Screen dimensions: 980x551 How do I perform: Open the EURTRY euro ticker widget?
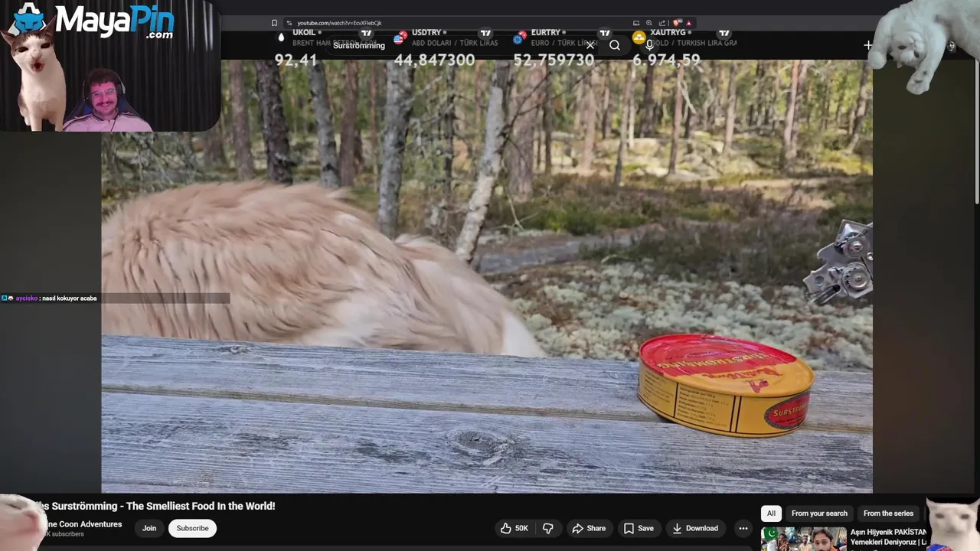[565, 47]
